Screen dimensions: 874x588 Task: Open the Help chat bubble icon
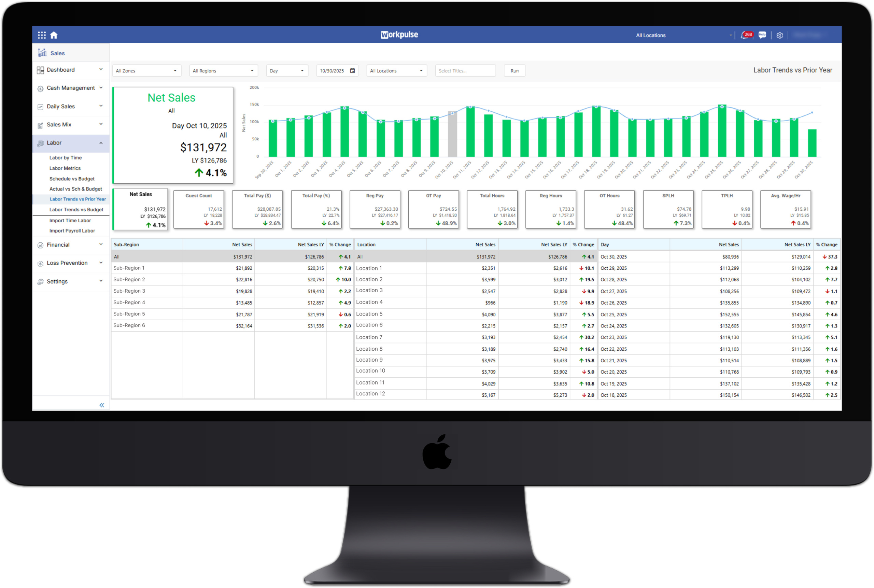[762, 35]
